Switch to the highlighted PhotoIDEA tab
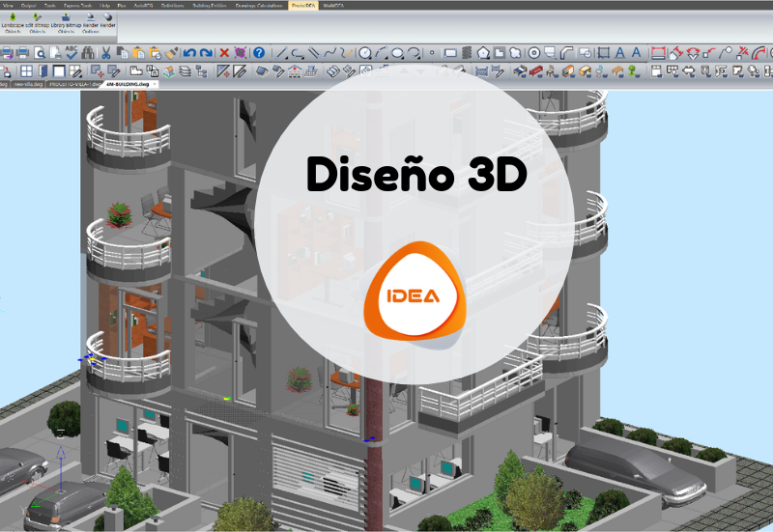Screen dimensions: 773x532 (x=303, y=6)
